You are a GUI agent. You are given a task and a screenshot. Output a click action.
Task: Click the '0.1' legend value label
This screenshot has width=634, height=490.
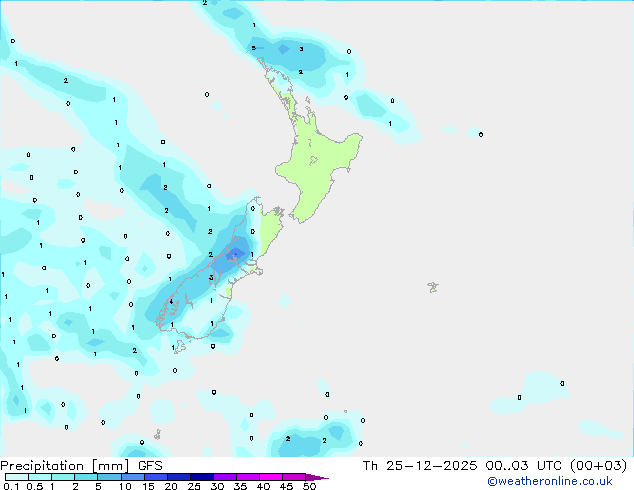click(11, 486)
